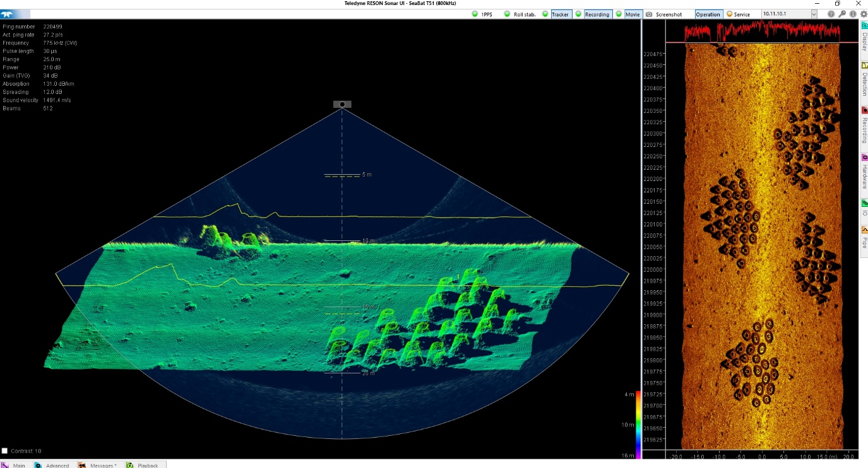Click the help question mark icon

(831, 14)
